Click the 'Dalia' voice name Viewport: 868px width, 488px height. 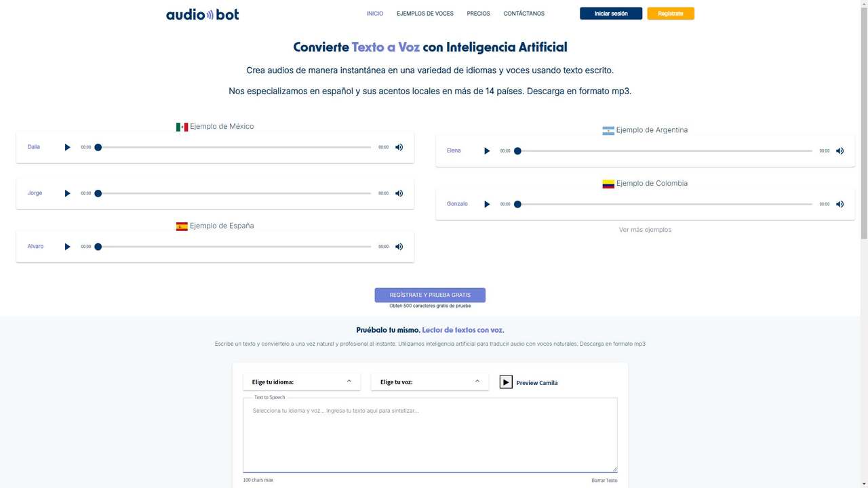pos(34,147)
